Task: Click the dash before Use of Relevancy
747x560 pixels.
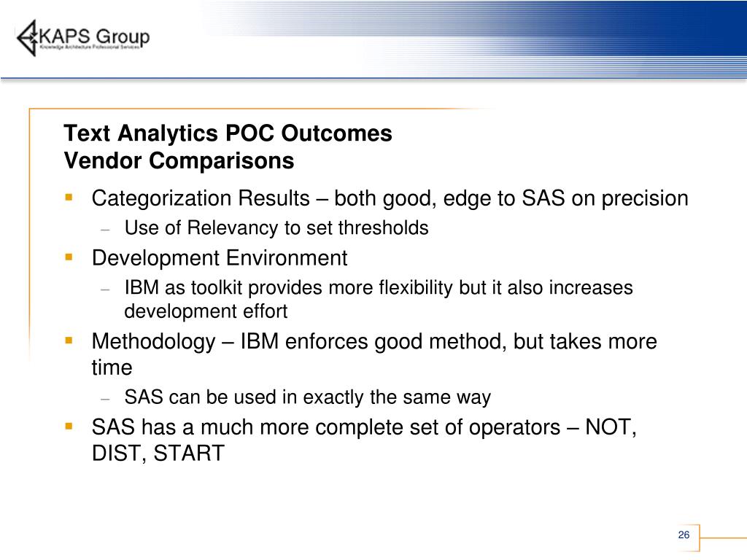Action: pos(105,230)
